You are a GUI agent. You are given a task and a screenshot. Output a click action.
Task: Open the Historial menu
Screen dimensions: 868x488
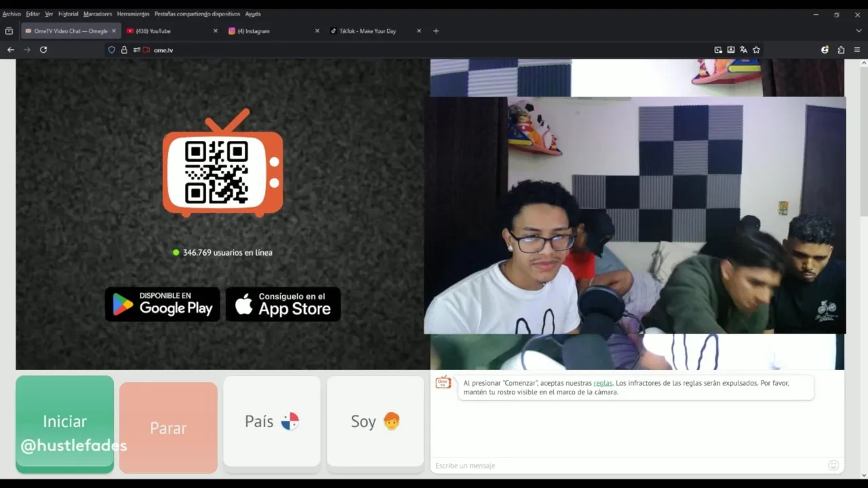[68, 14]
